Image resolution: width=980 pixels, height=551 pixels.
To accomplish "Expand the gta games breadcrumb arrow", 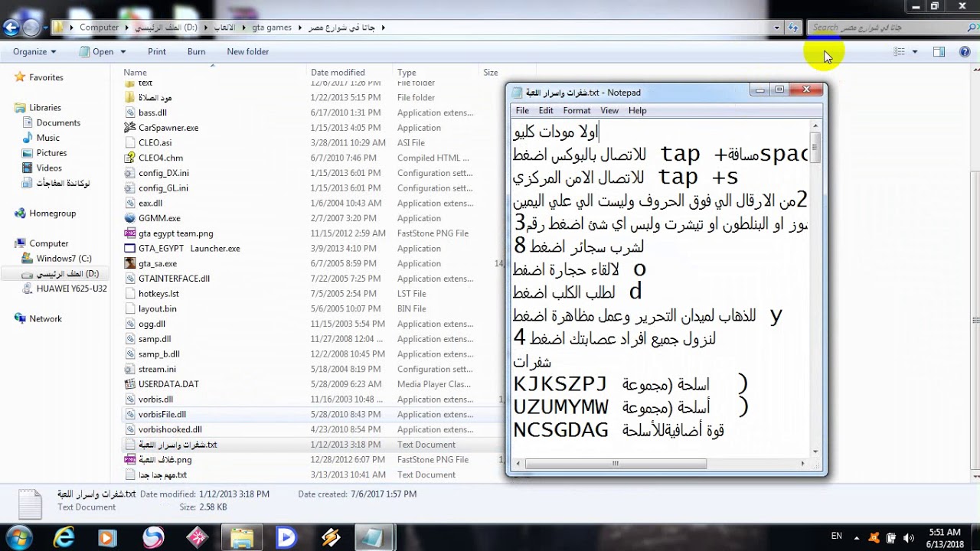I will [x=299, y=28].
